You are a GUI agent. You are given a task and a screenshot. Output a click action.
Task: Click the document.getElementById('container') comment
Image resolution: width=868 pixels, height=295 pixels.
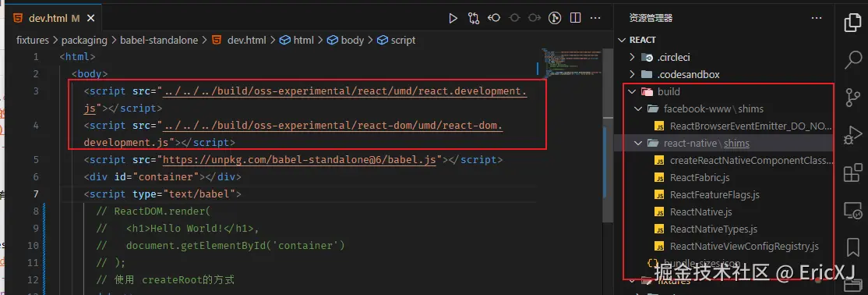pos(221,246)
